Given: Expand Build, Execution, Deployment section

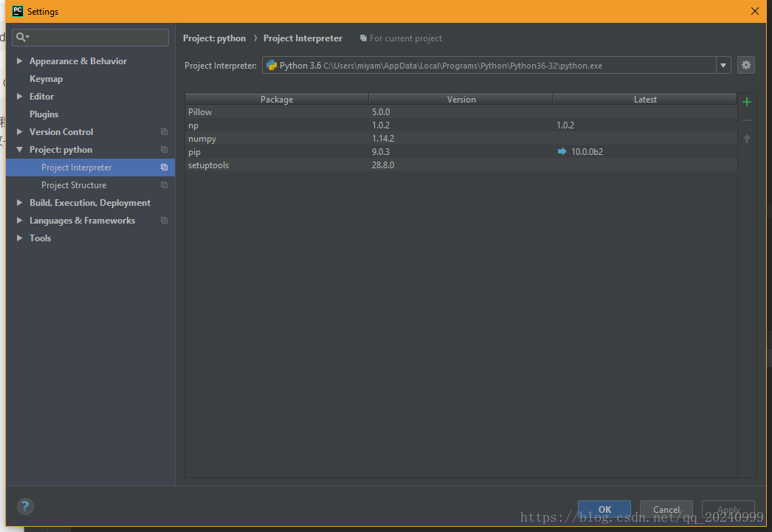Looking at the screenshot, I should click(x=20, y=203).
